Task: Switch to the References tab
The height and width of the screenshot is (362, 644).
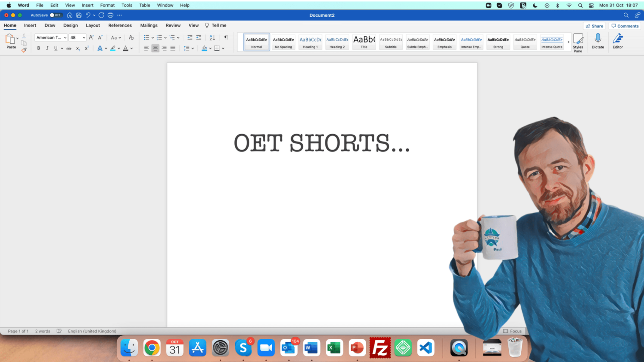Action: pyautogui.click(x=120, y=25)
